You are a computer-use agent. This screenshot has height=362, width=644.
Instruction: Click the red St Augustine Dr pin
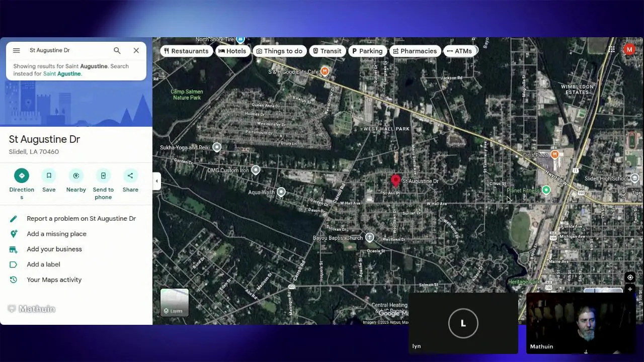pos(395,181)
